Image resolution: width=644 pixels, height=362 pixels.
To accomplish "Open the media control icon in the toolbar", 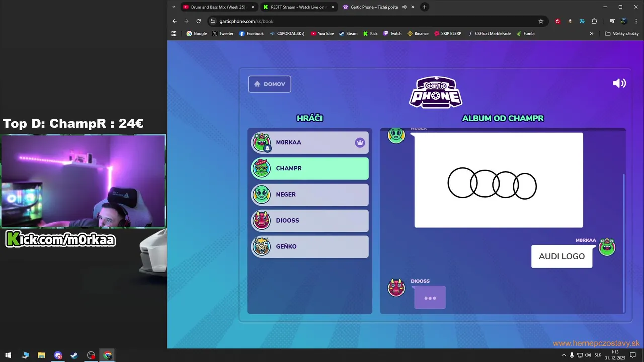I will coord(612,21).
